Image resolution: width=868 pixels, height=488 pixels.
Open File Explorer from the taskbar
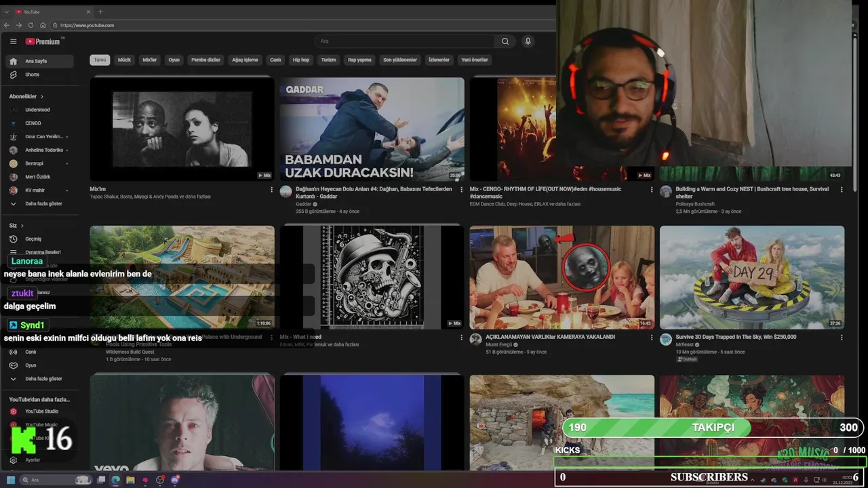coord(130,480)
